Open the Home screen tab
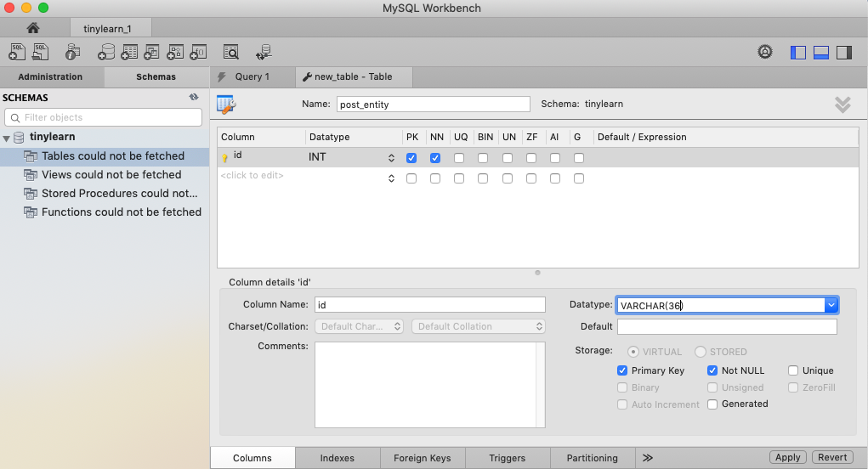 [x=33, y=28]
